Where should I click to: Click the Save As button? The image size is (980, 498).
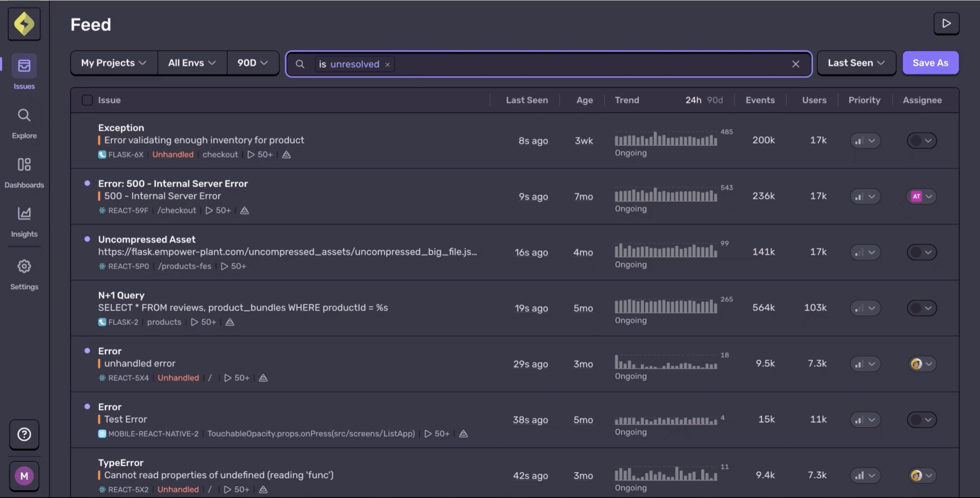coord(930,63)
